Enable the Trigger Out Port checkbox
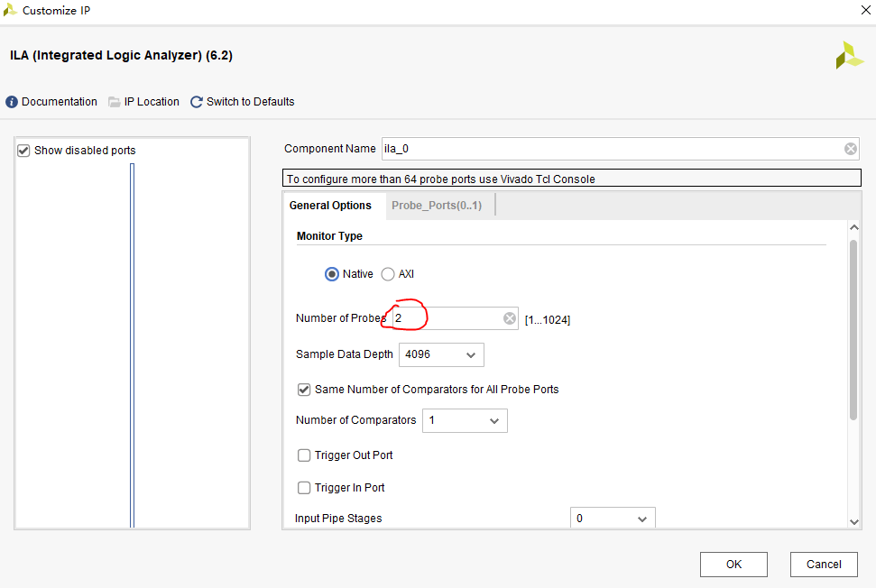This screenshot has width=876, height=588. pyautogui.click(x=304, y=455)
